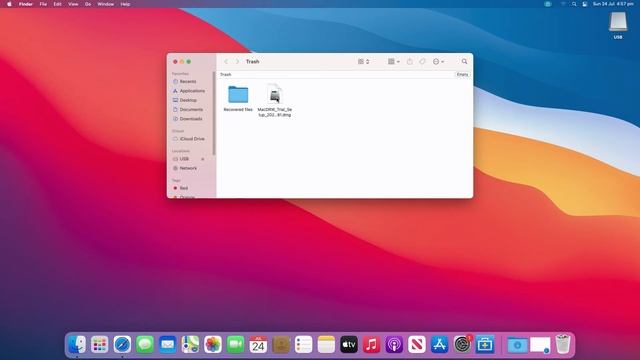Open the icon view switcher dropdown
Screen dimensions: 640x360
coord(363,62)
